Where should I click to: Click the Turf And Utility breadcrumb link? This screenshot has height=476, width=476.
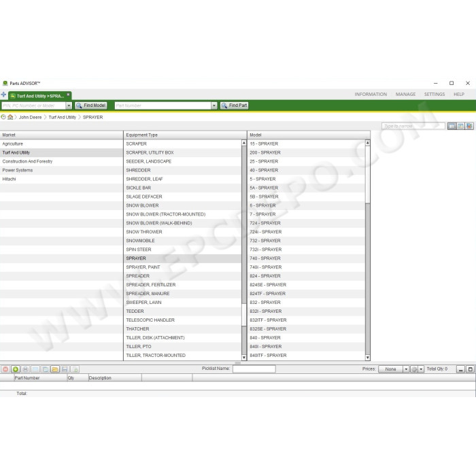coord(63,117)
